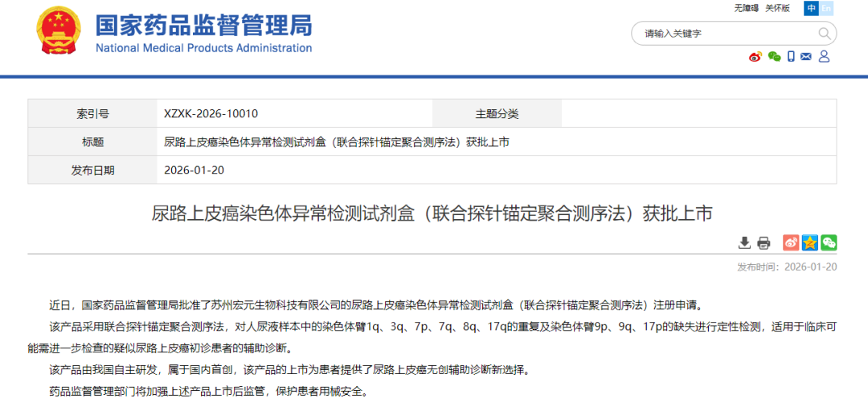The width and height of the screenshot is (868, 407).
Task: Click the main article headline
Action: [432, 214]
